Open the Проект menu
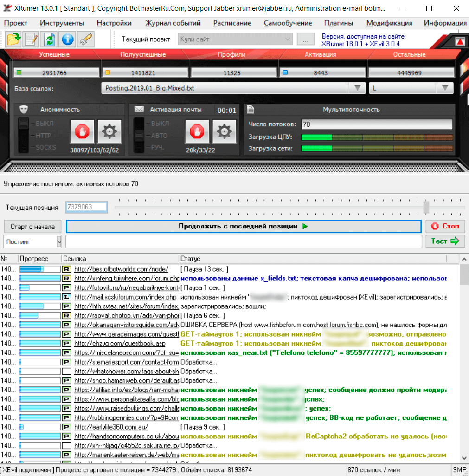This screenshot has height=476, width=469. 15,23
